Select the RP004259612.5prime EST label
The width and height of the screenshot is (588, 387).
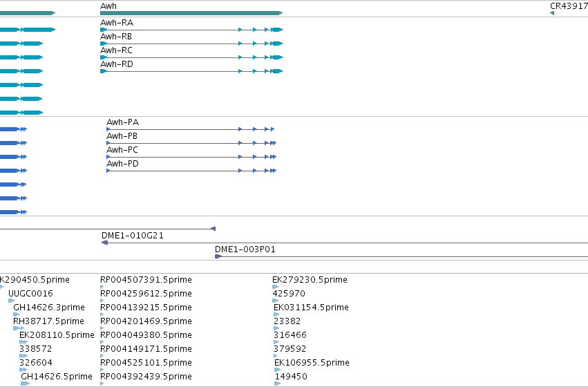(x=146, y=294)
